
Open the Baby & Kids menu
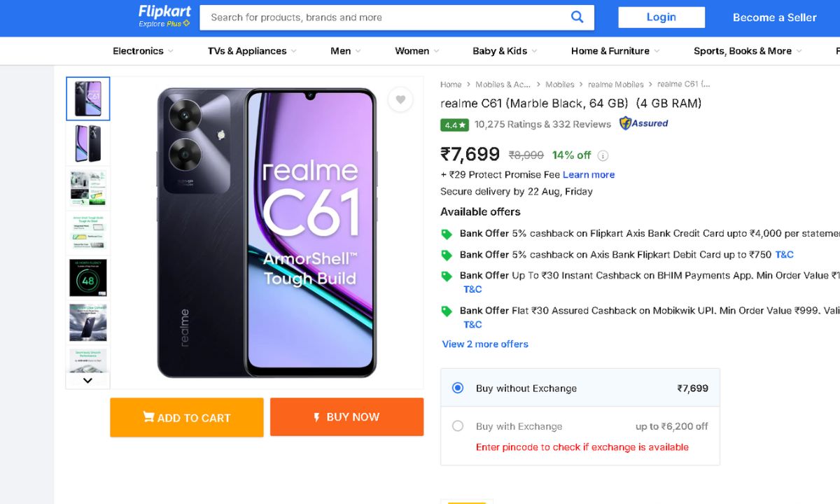504,51
